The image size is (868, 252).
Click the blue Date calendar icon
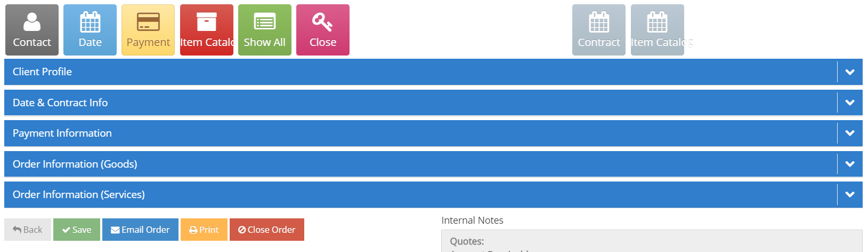pyautogui.click(x=90, y=30)
